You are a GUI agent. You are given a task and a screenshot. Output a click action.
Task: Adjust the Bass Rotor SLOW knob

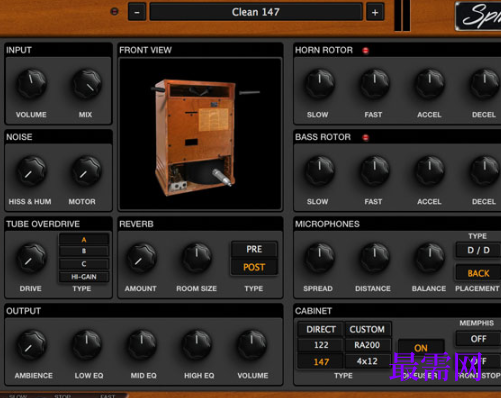(x=319, y=171)
